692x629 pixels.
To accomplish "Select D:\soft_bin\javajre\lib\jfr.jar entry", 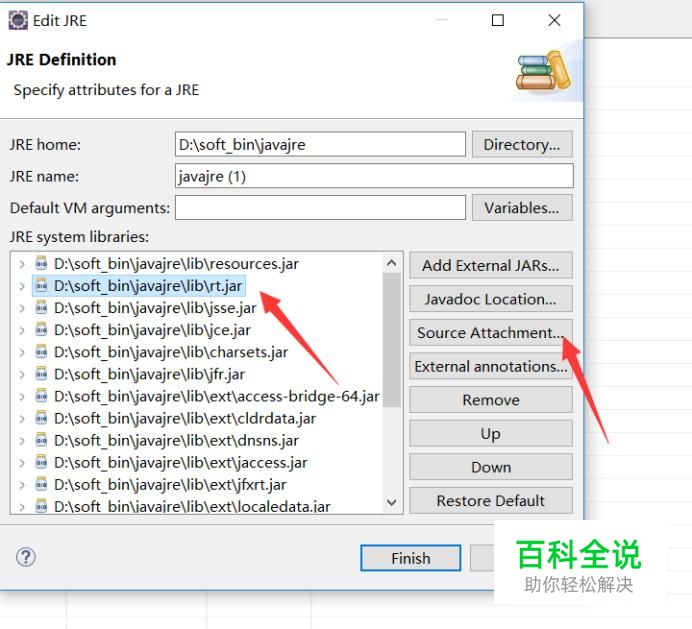I will pos(149,374).
